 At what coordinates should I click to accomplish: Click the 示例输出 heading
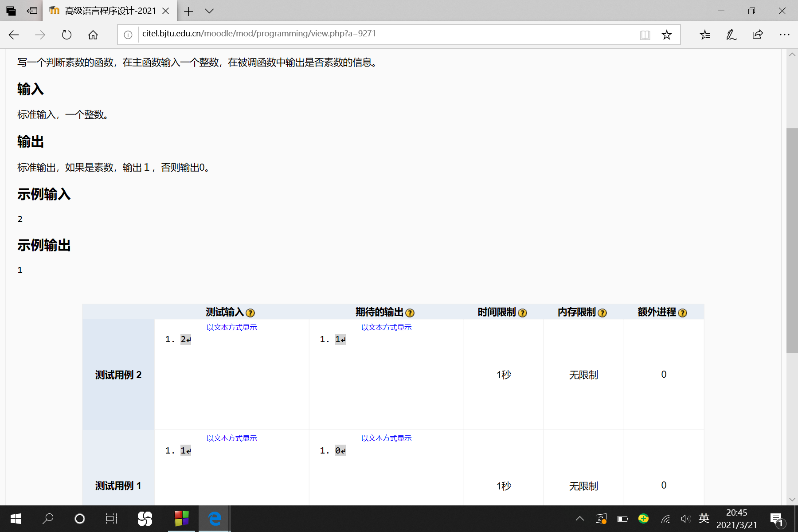click(x=44, y=245)
